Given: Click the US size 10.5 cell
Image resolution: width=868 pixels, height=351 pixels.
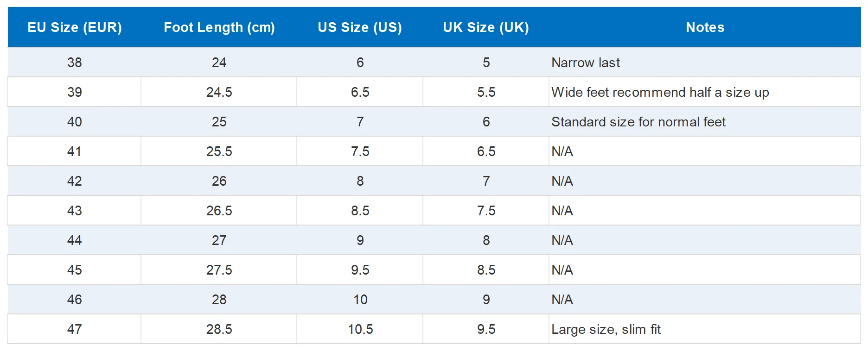Looking at the screenshot, I should point(360,329).
